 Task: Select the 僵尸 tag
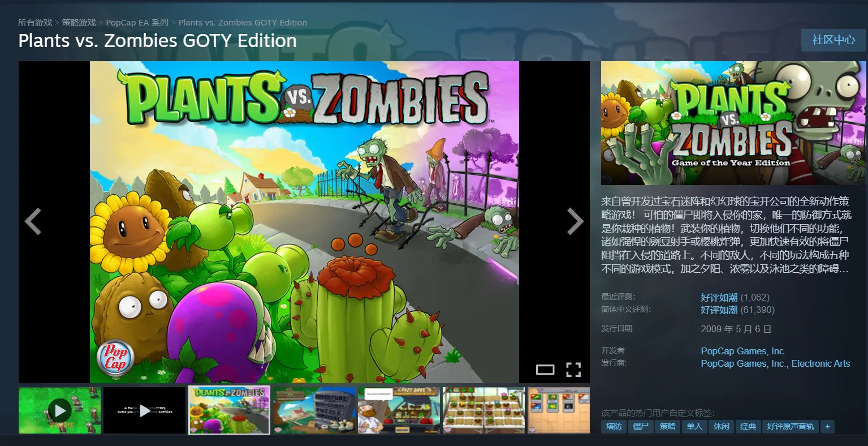[641, 426]
